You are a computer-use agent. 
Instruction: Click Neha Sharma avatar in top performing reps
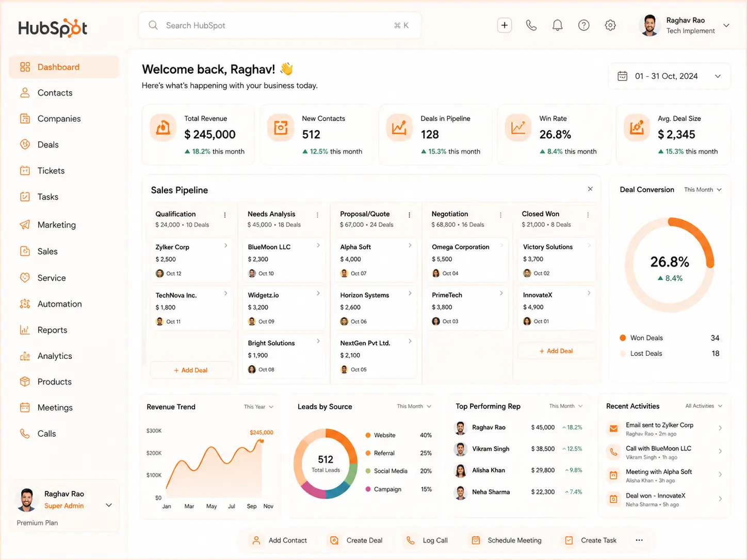[x=460, y=492]
